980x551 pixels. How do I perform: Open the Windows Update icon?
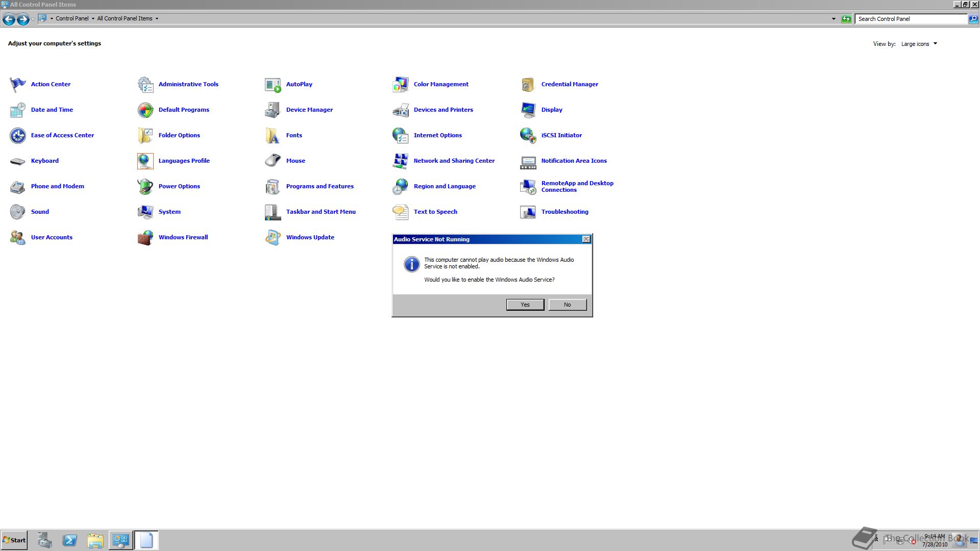coord(273,237)
